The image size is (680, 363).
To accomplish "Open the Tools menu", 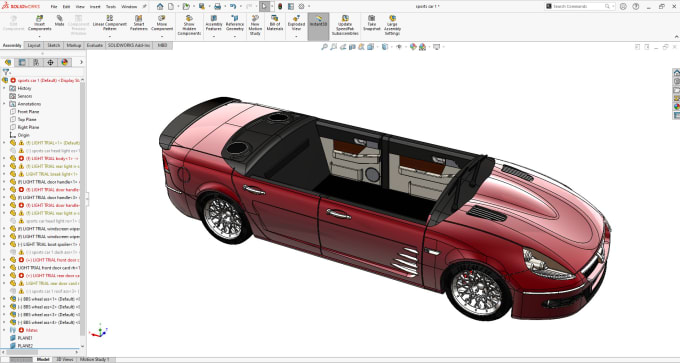I will (111, 7).
